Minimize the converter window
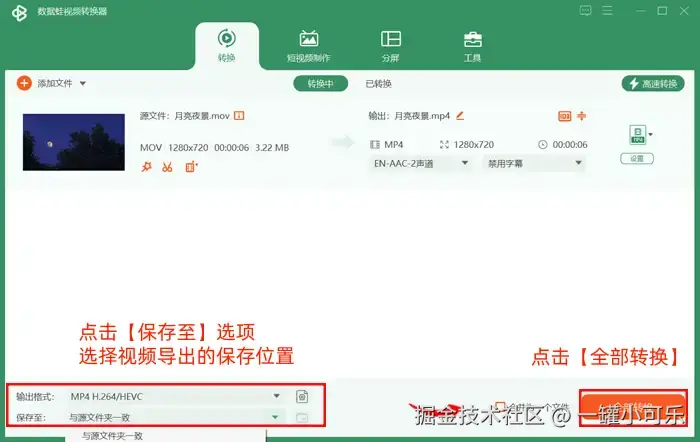The width and height of the screenshot is (700, 442). [641, 11]
